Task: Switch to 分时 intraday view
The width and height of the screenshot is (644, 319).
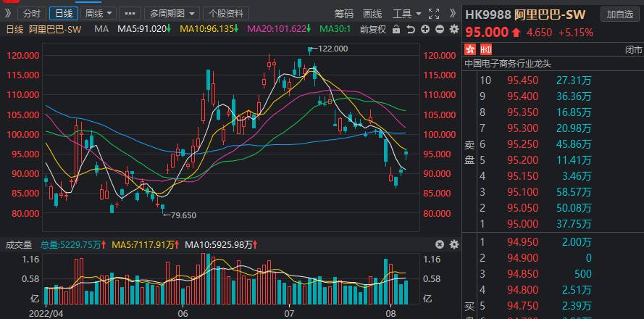Action: [x=32, y=14]
